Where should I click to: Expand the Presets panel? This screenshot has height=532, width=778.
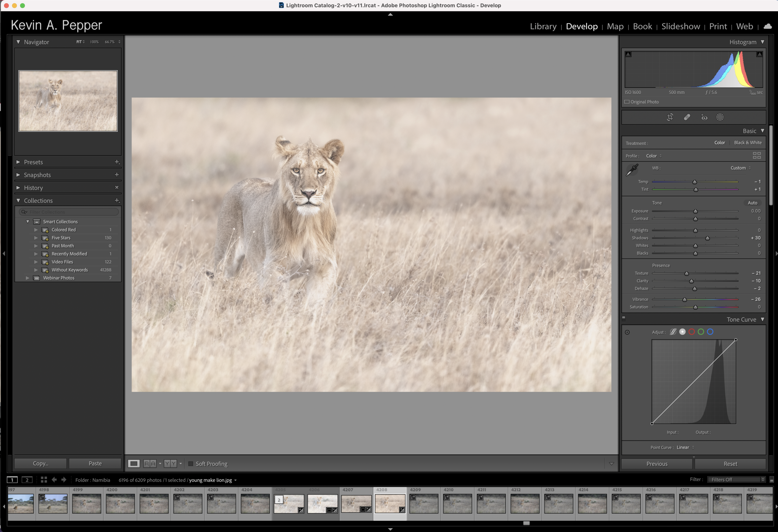tap(34, 162)
